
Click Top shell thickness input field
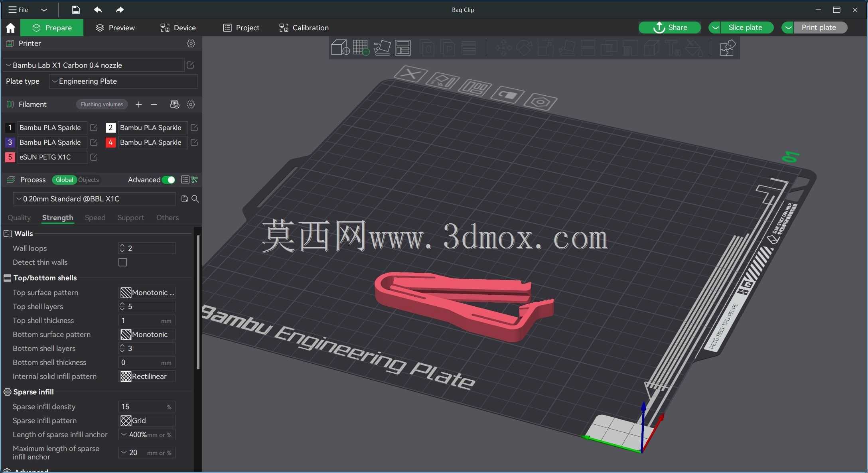tap(147, 321)
